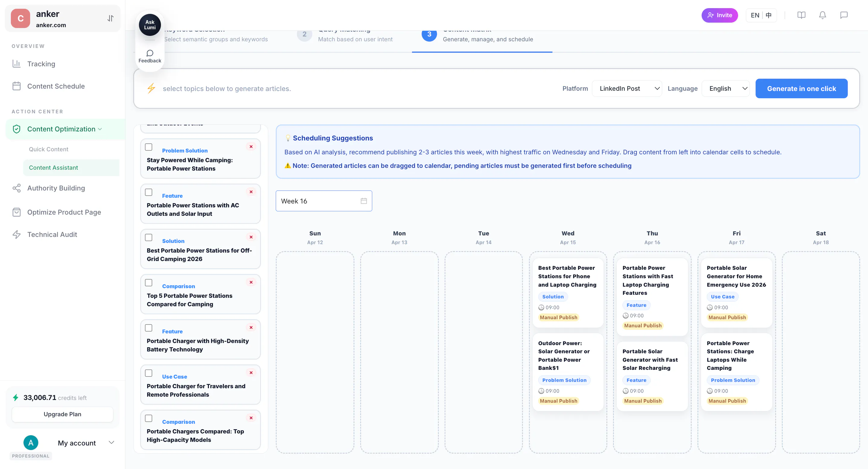Remove the Portable Power Stations with AC Outlets topic
The height and width of the screenshot is (469, 868).
pyautogui.click(x=251, y=192)
